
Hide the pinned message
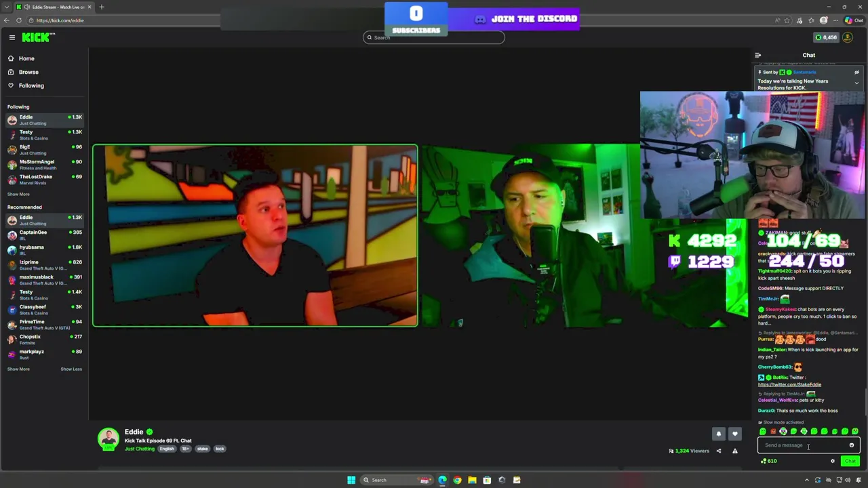coord(856,72)
